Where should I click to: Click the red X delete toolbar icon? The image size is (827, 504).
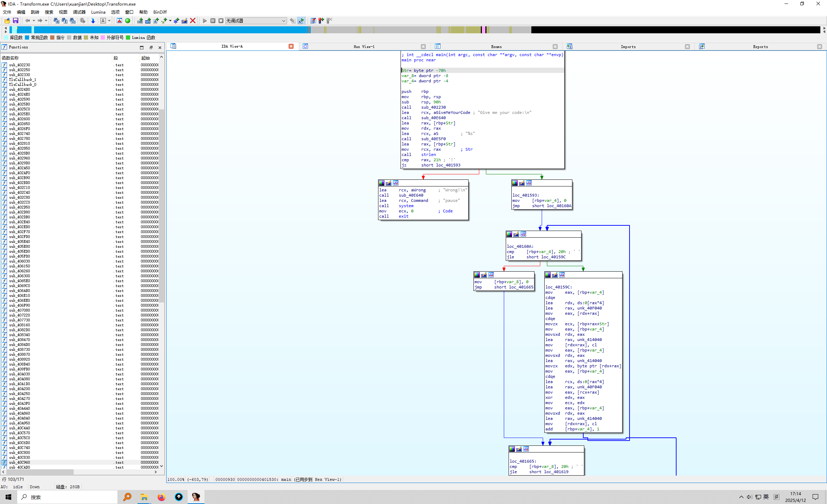(x=193, y=21)
